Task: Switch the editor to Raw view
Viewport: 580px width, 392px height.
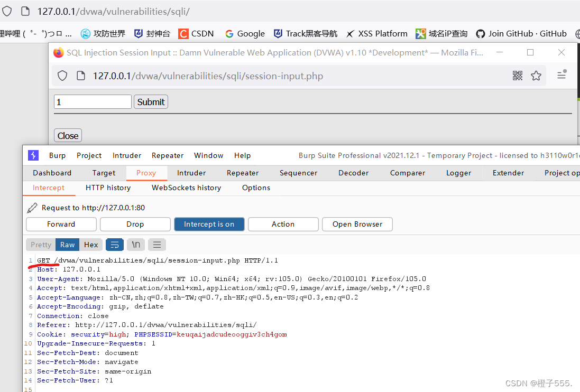Action: (x=67, y=245)
